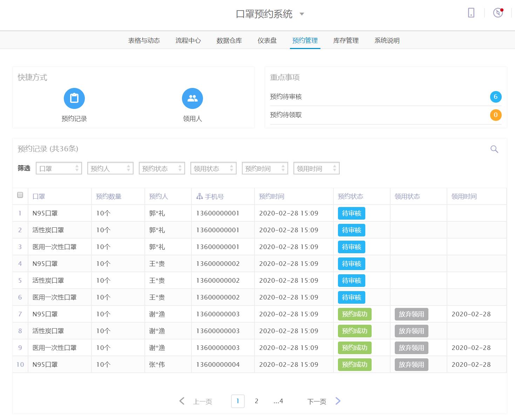Open the mobile device preview icon

471,13
